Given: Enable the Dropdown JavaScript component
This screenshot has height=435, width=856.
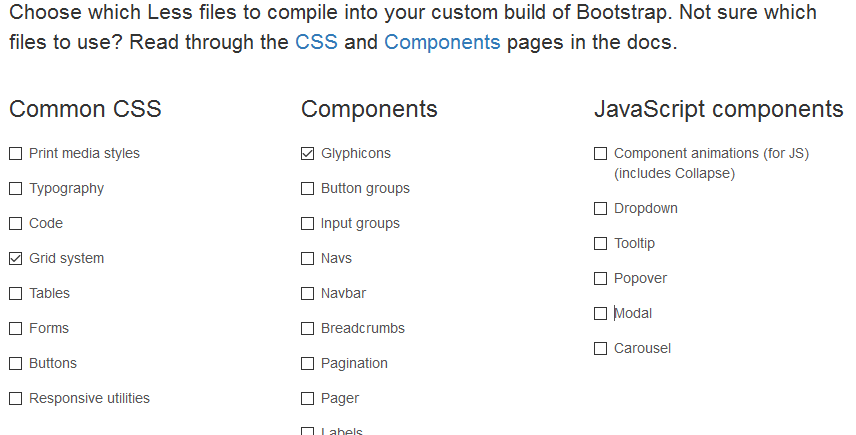Looking at the screenshot, I should pos(601,208).
